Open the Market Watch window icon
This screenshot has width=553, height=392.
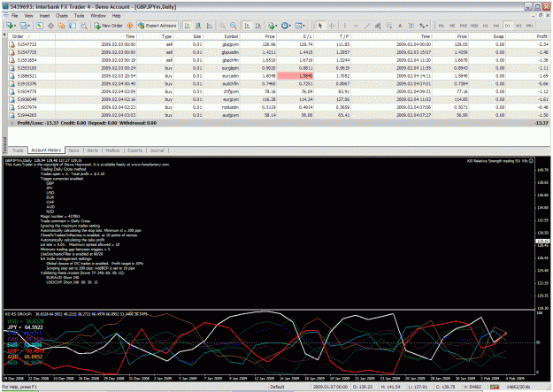click(x=40, y=26)
